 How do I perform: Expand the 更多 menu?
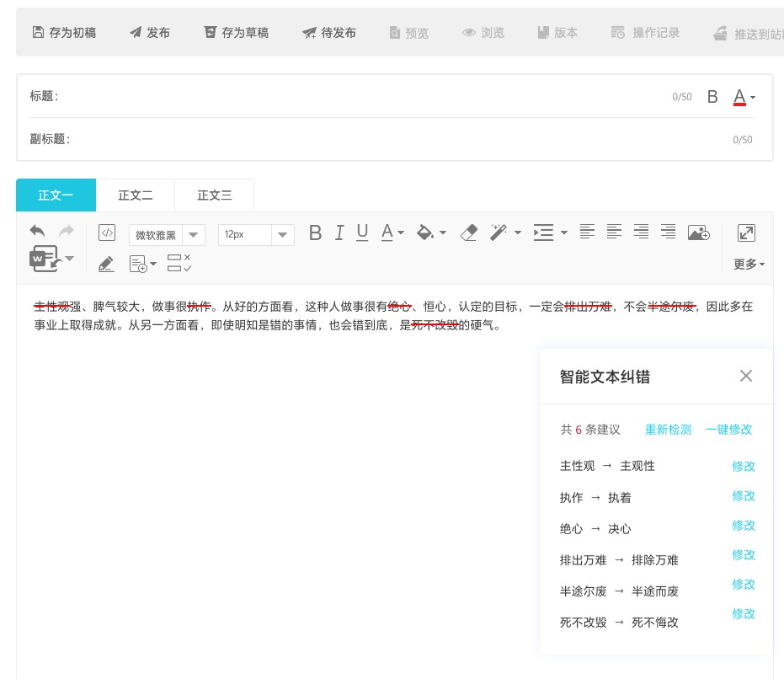tap(749, 265)
